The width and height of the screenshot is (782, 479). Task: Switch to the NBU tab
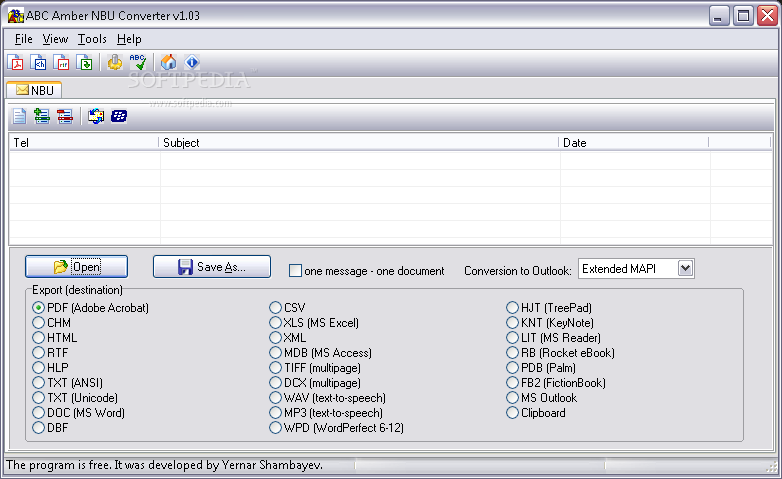(34, 90)
